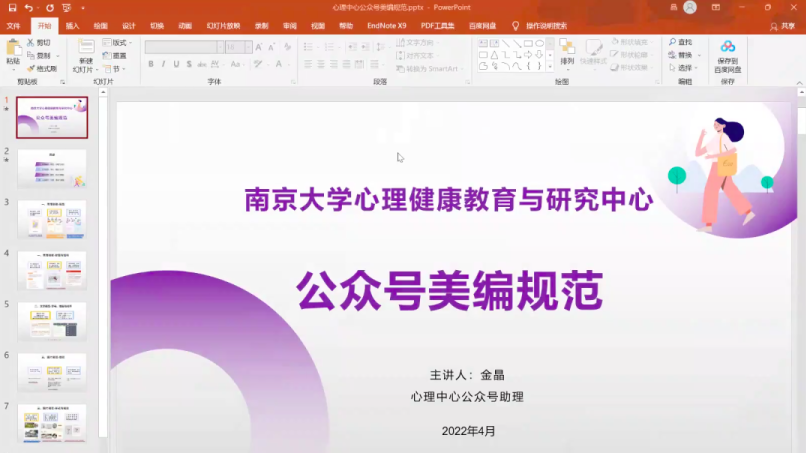The image size is (806, 453).
Task: Switch to the 幻灯片放映 Slide Show tab
Action: point(223,26)
